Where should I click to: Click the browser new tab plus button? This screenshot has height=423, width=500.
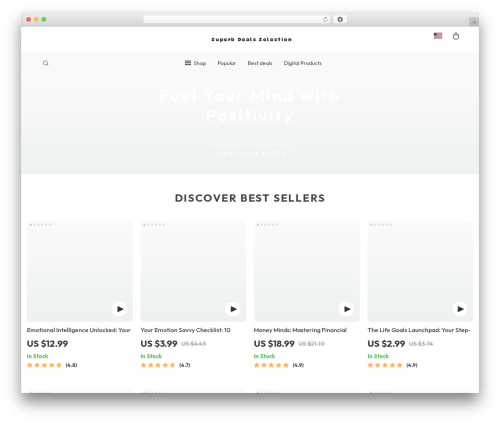click(474, 22)
